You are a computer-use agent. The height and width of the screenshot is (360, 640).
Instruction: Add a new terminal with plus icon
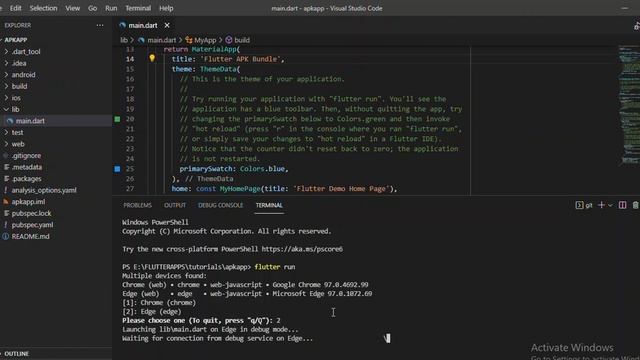coord(601,205)
